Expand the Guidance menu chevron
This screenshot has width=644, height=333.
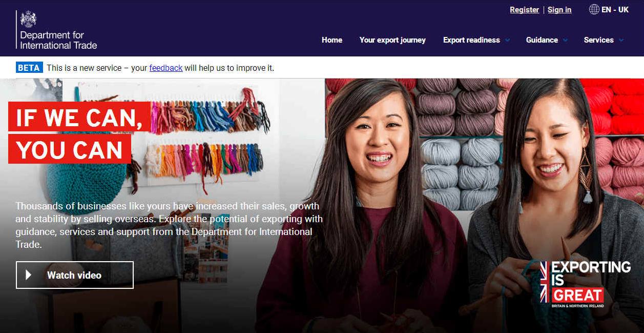(x=565, y=40)
